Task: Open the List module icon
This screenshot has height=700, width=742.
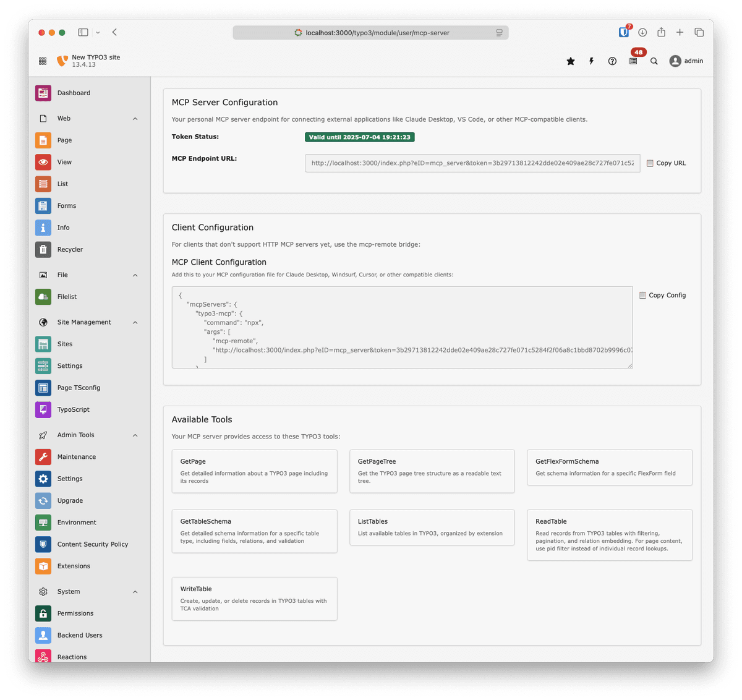Action: pyautogui.click(x=43, y=184)
